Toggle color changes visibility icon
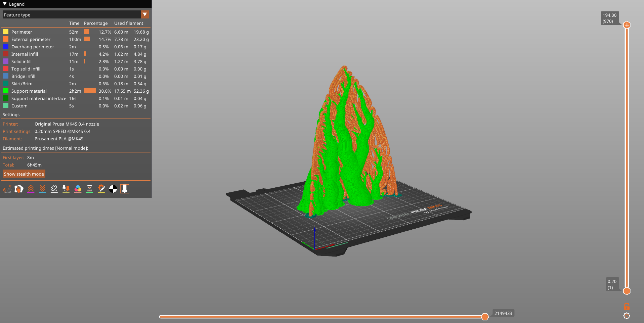Image resolution: width=644 pixels, height=323 pixels. pos(78,189)
